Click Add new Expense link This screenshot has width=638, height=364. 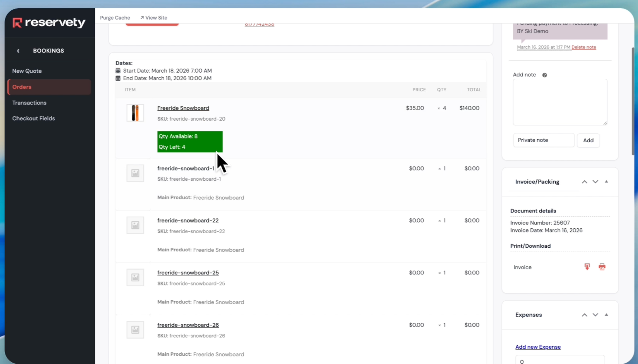(538, 347)
